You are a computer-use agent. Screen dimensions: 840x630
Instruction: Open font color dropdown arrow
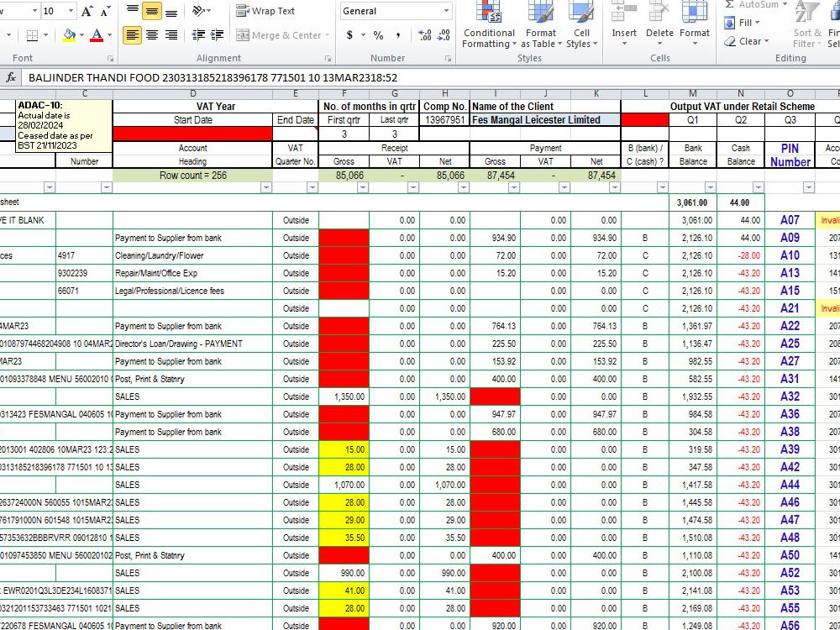click(x=109, y=35)
